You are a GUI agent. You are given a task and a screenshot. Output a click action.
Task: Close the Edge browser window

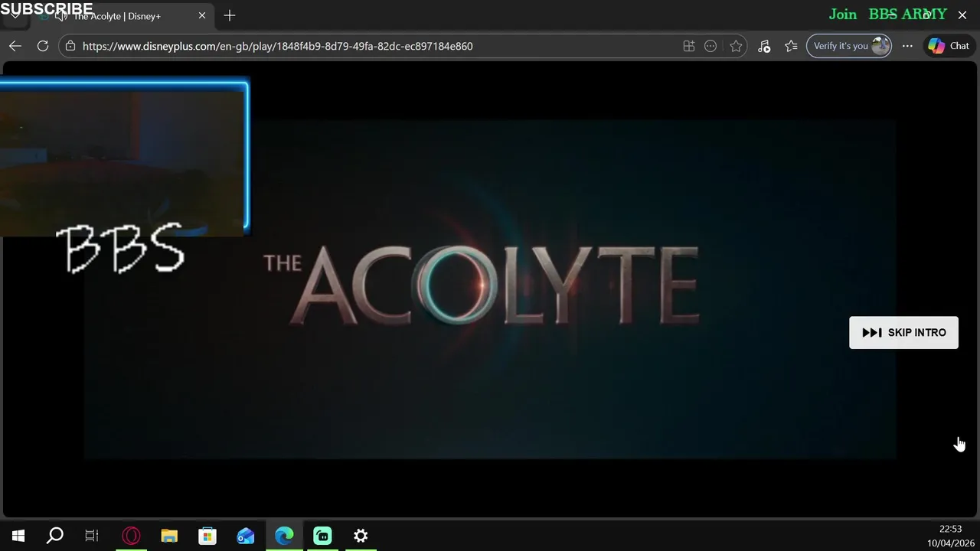(962, 15)
